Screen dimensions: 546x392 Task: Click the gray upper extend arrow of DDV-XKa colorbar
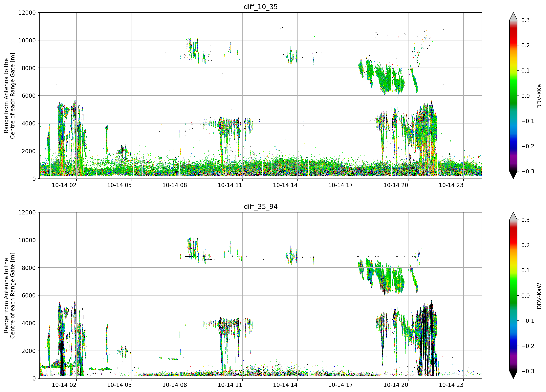pos(513,17)
